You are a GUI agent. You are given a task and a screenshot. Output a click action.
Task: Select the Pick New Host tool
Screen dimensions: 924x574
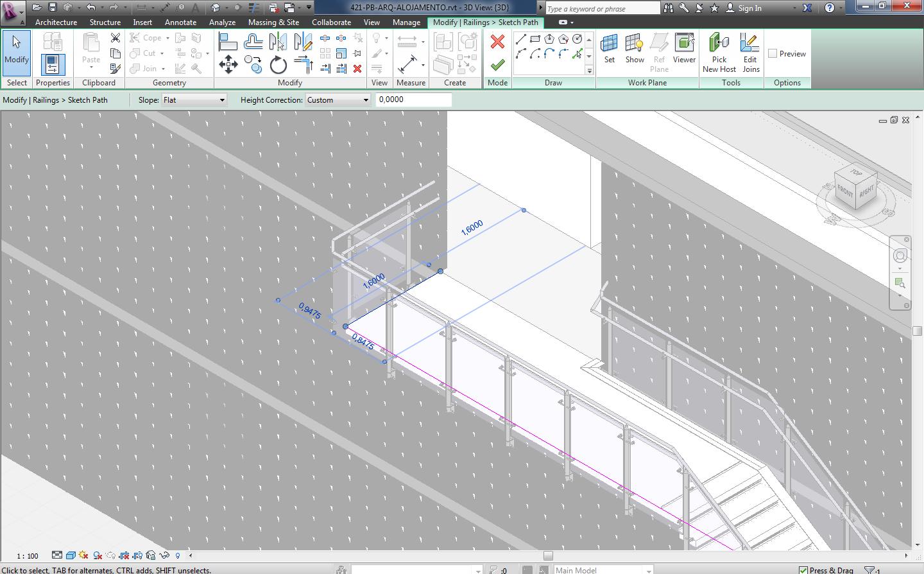coord(719,51)
